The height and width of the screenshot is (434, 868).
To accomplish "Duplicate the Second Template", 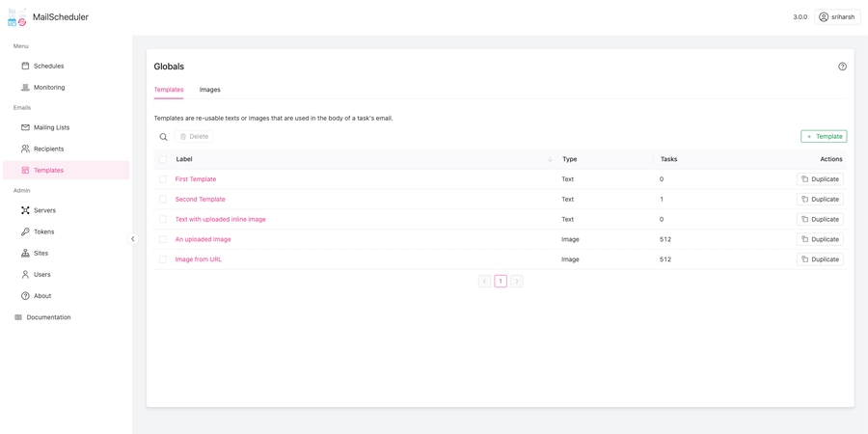I will coord(820,200).
